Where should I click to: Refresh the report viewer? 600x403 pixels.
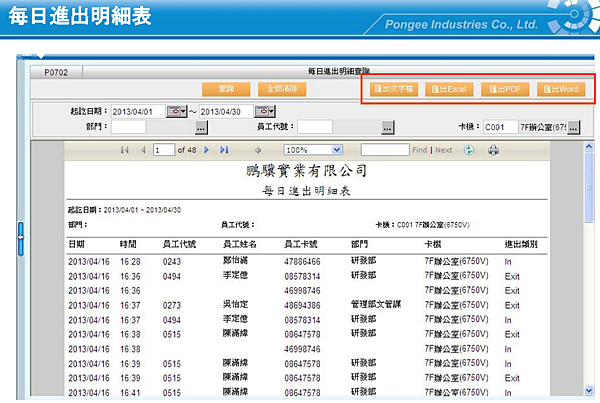pyautogui.click(x=469, y=150)
